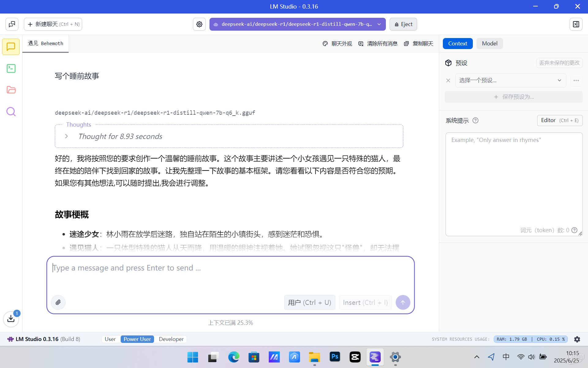Image resolution: width=588 pixels, height=368 pixels.
Task: Open File Explorer from taskbar
Action: point(315,357)
